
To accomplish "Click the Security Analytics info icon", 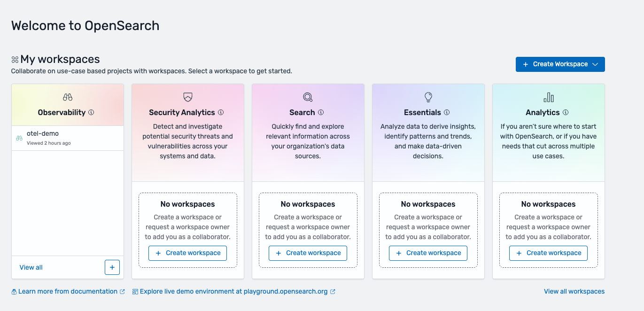I will 221,112.
